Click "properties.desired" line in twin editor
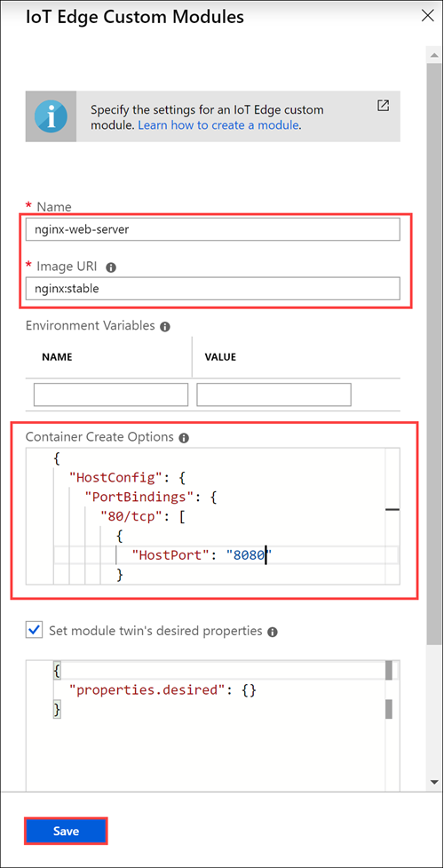 tap(163, 690)
